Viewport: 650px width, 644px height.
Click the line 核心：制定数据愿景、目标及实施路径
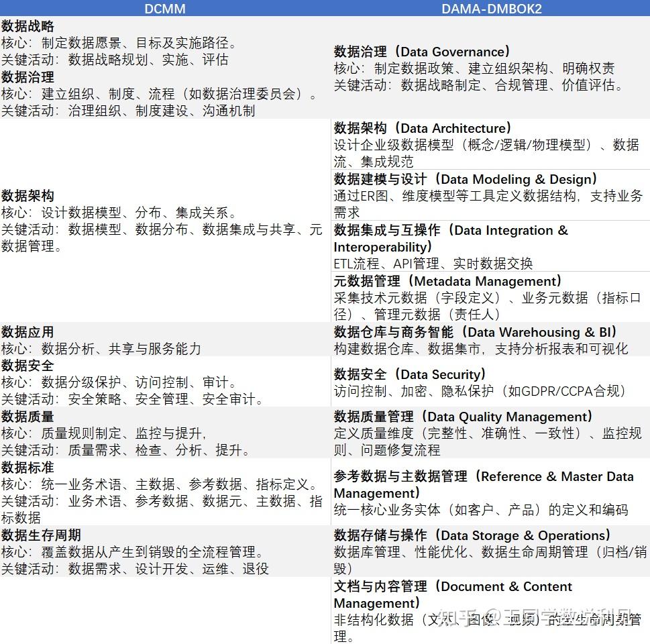coord(119,43)
